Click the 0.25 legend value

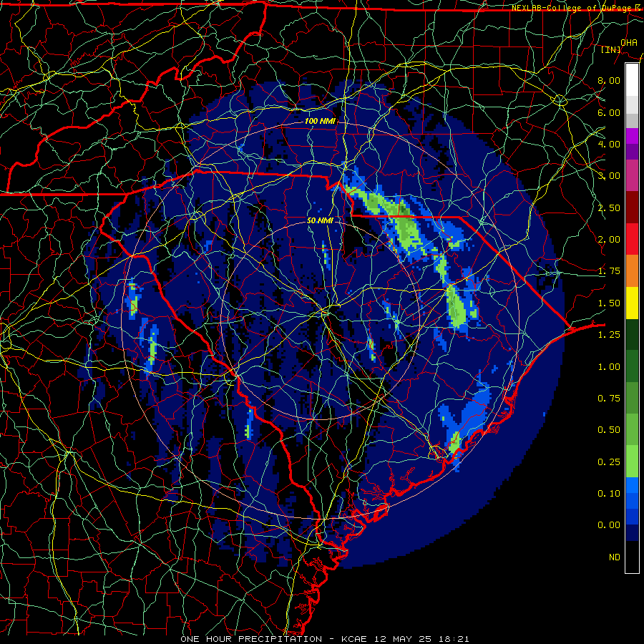click(609, 462)
